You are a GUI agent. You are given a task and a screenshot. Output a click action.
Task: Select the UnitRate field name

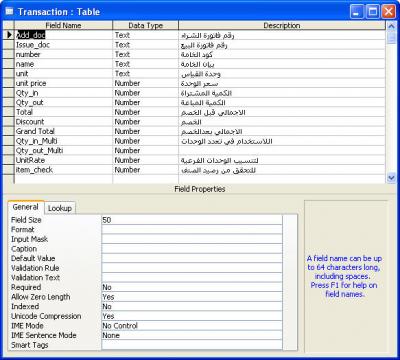click(x=63, y=160)
